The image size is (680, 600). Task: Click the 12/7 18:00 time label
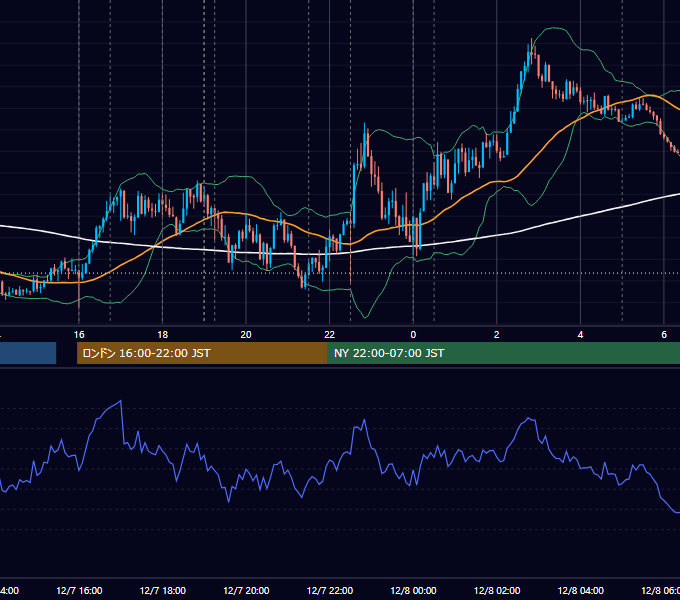[163, 590]
